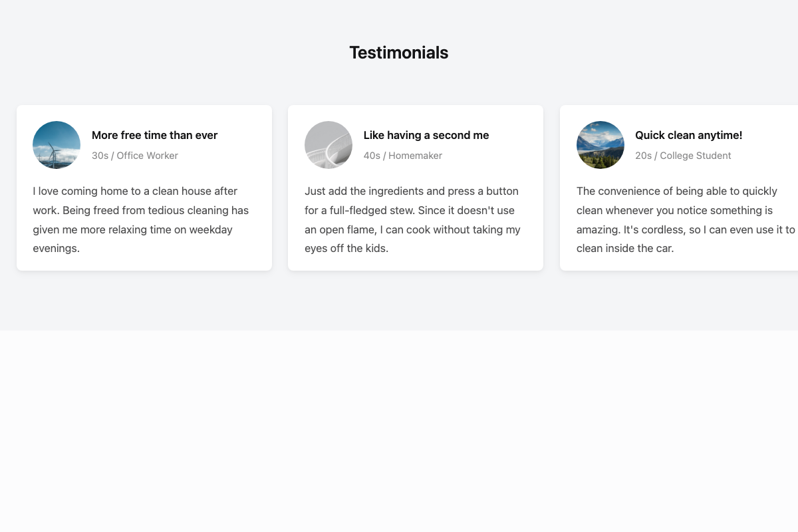Click the testimonial text about cordless cleaning
Screen dimensions: 798x532
click(685, 219)
